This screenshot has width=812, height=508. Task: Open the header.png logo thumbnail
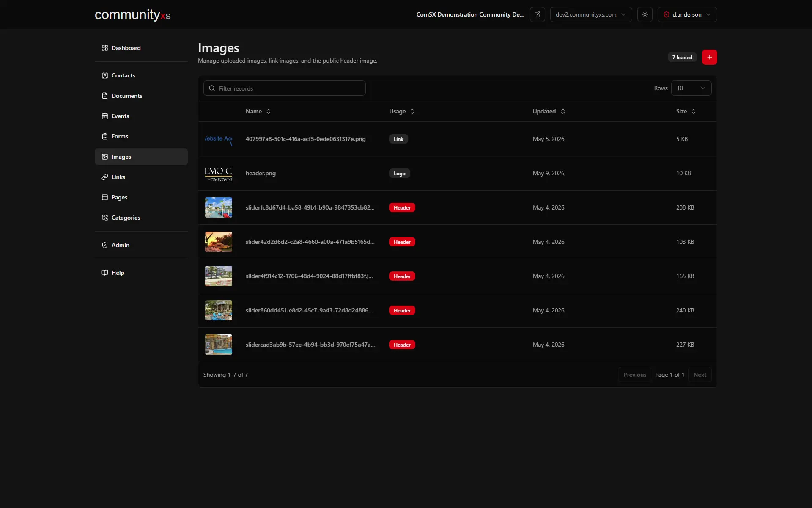[219, 173]
